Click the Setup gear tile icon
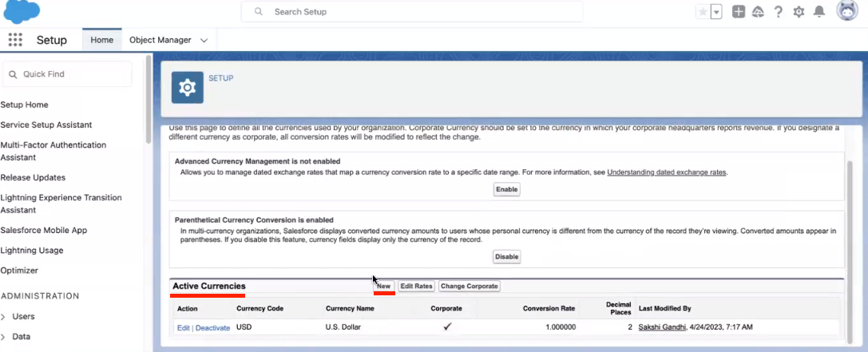The height and width of the screenshot is (352, 868). [x=188, y=88]
